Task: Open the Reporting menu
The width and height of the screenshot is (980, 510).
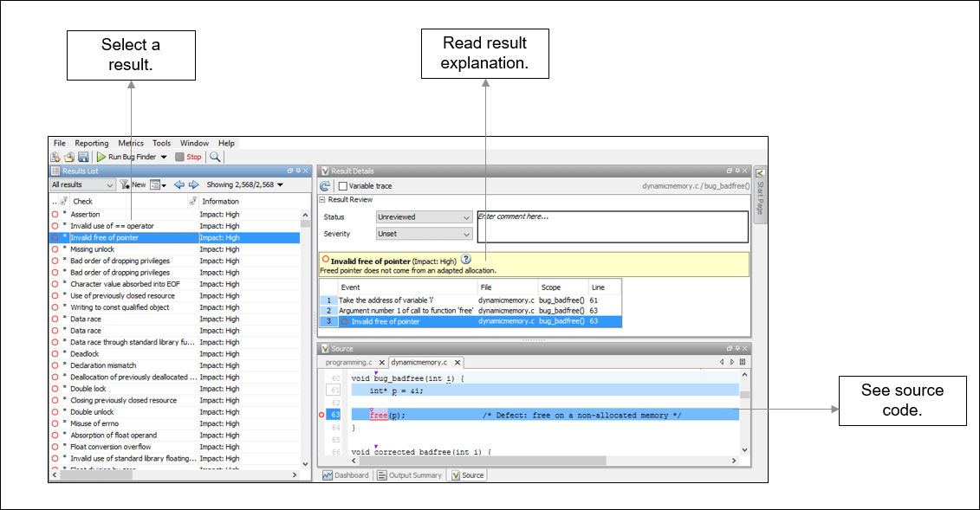Action: [91, 143]
